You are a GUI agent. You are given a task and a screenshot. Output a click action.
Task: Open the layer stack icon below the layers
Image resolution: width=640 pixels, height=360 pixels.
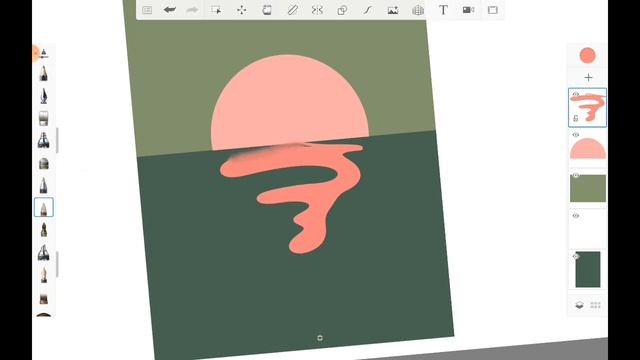point(579,305)
